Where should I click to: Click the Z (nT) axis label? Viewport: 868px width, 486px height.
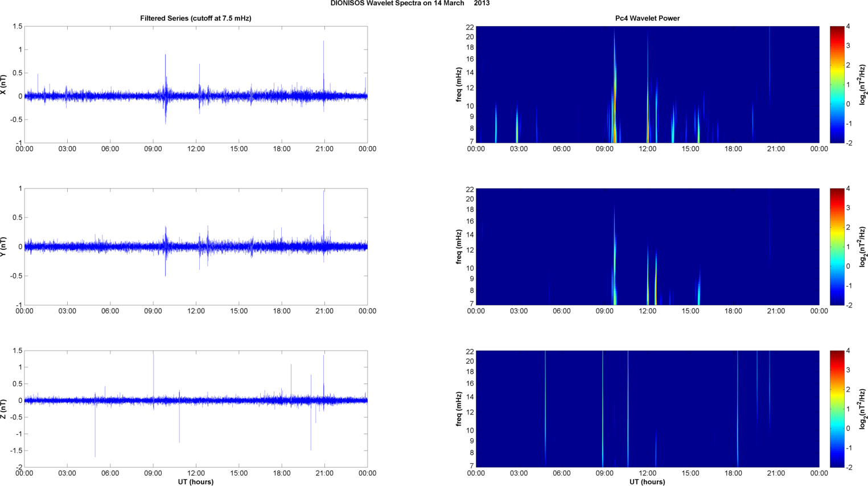(x=4, y=409)
